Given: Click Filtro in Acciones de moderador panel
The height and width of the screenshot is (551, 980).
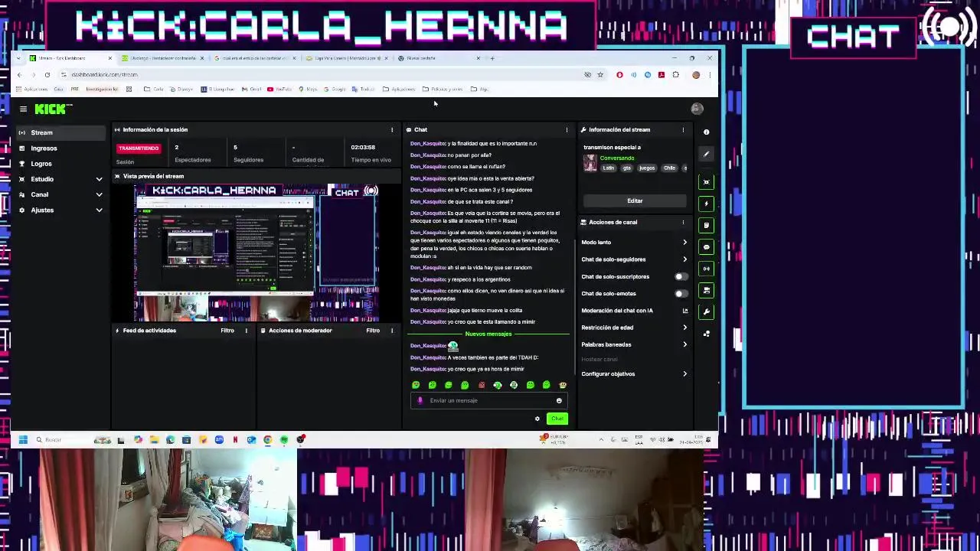Looking at the screenshot, I should click(x=373, y=331).
